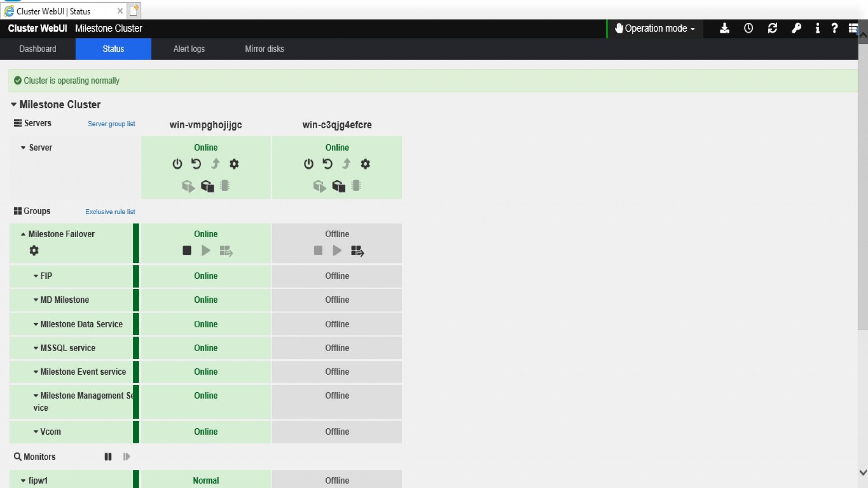The width and height of the screenshot is (868, 488).
Task: Collapse the Milestone Cluster section
Action: click(x=14, y=104)
